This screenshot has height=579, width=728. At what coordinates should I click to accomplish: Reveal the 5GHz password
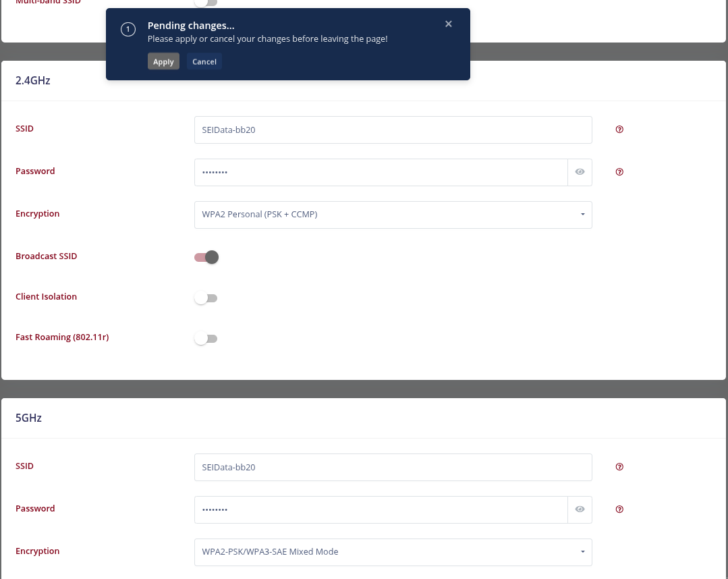(580, 509)
